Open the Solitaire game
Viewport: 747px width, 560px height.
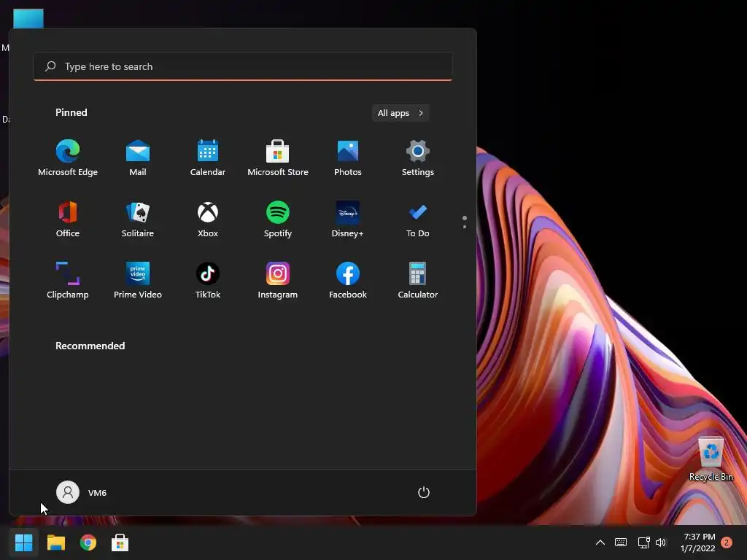click(x=138, y=219)
